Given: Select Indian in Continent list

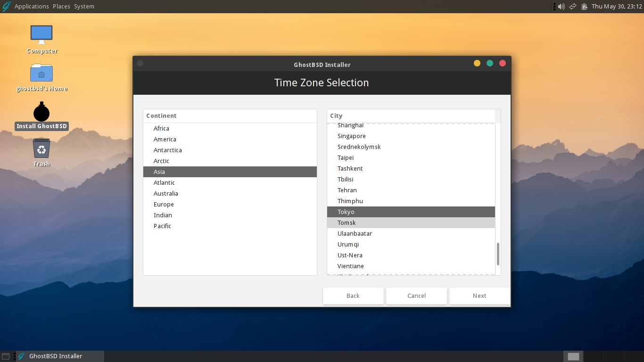Looking at the screenshot, I should point(230,215).
